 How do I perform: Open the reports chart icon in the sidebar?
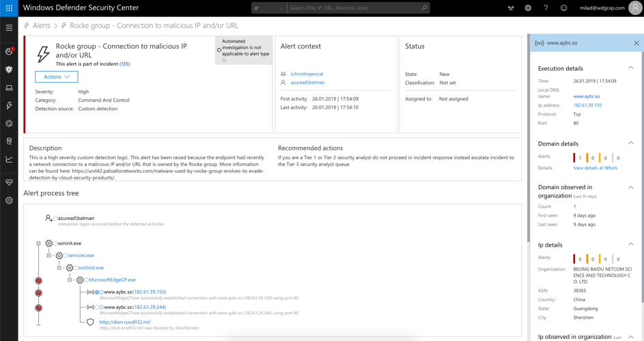9,159
